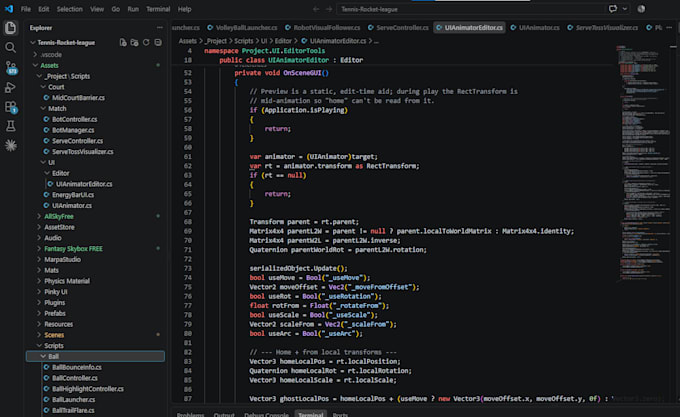
Task: Open Explorer panel more actions menu
Action: 160,27
